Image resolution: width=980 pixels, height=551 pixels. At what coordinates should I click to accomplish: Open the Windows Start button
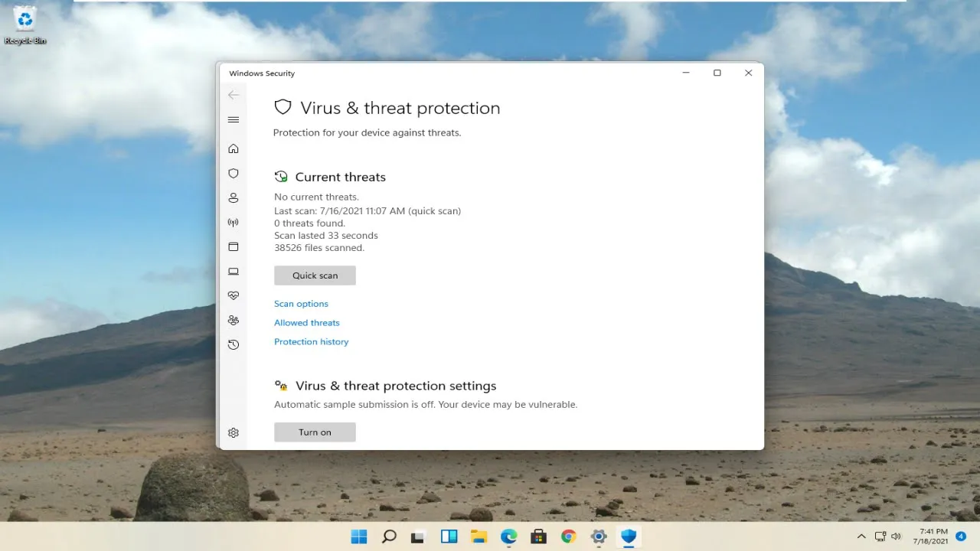[359, 536]
